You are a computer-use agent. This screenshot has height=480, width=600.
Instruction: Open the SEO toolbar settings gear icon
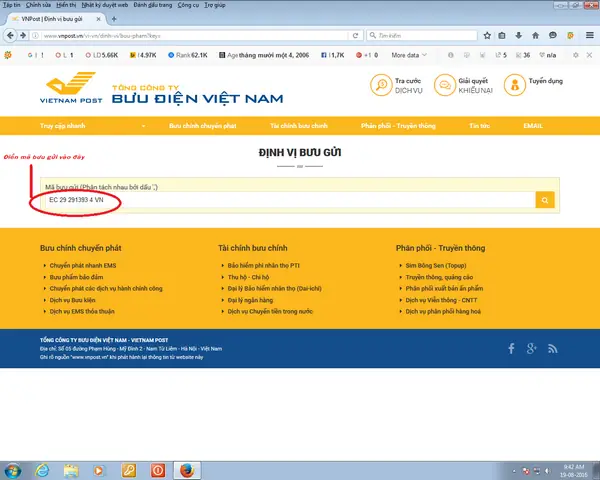coord(576,55)
